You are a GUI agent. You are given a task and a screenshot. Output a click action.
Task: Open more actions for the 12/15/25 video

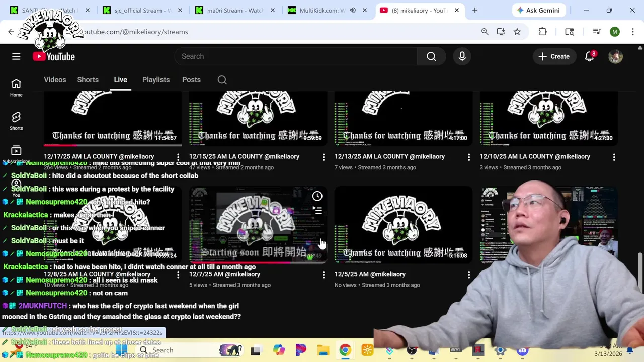[324, 157]
